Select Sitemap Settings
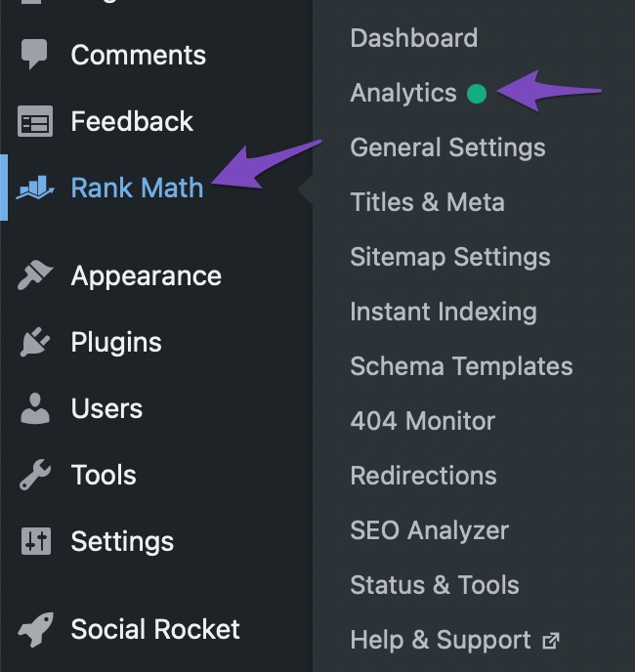This screenshot has height=672, width=635. pos(450,257)
